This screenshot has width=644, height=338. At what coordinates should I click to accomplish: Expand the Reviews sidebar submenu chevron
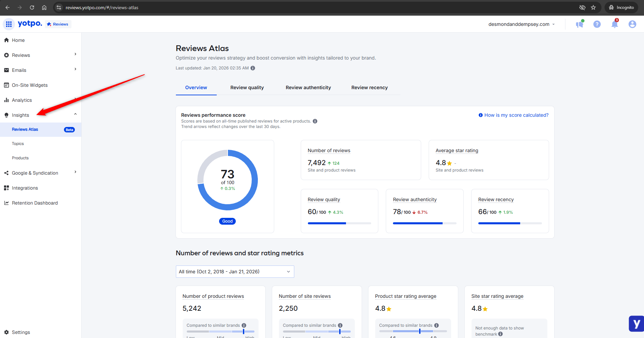coord(76,54)
